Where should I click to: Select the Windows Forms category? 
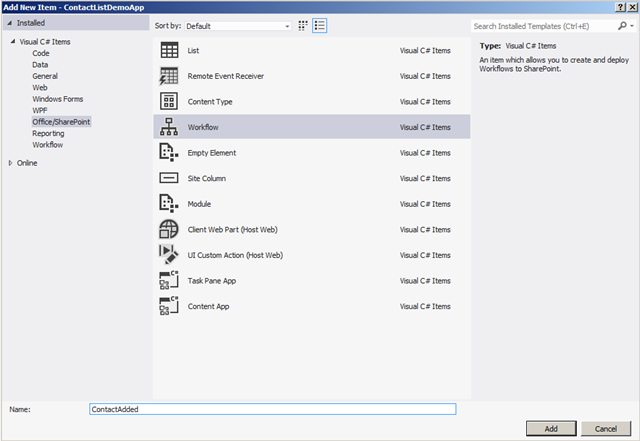[58, 99]
